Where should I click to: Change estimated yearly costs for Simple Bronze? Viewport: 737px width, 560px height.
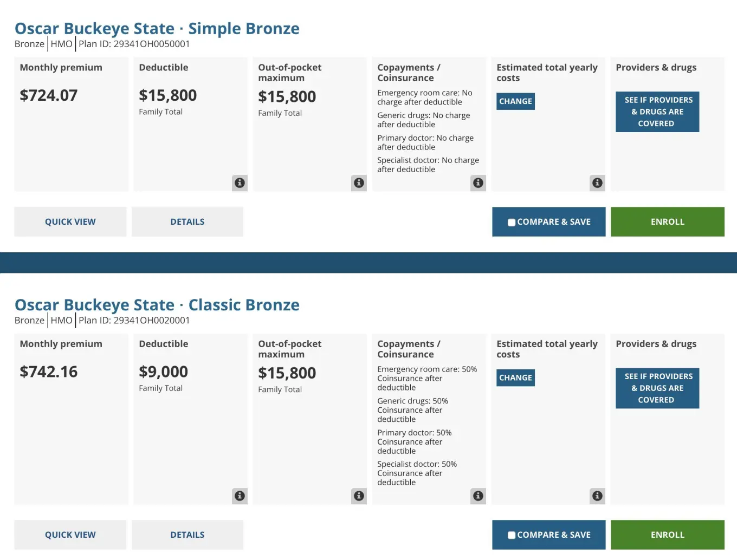[x=515, y=101]
